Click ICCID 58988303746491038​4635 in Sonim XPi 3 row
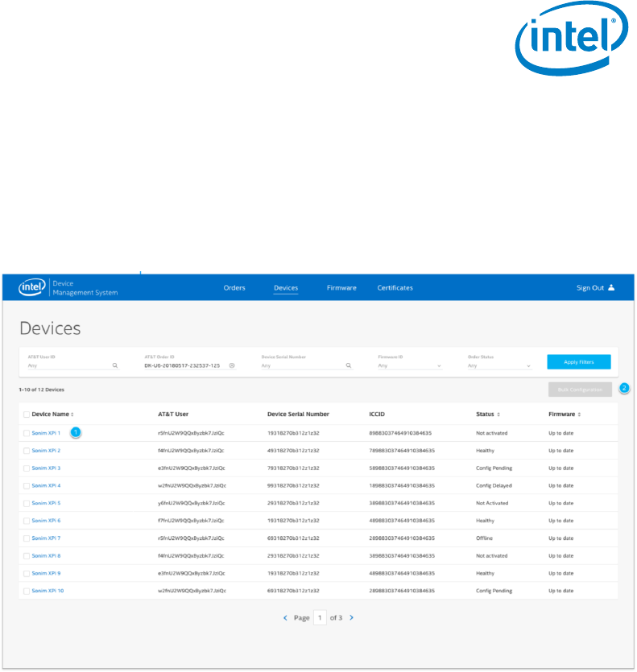637x672 pixels. click(x=402, y=468)
